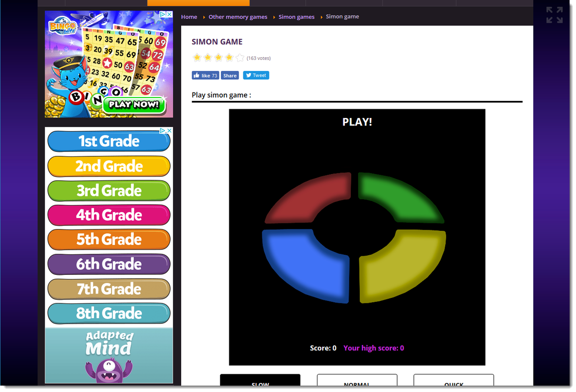
Task: Click the 5th Grade ad button
Action: click(109, 240)
